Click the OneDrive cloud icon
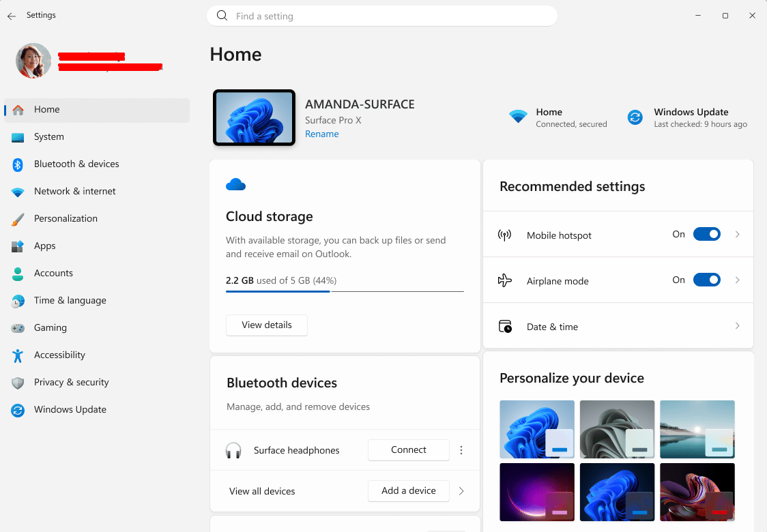 point(236,184)
